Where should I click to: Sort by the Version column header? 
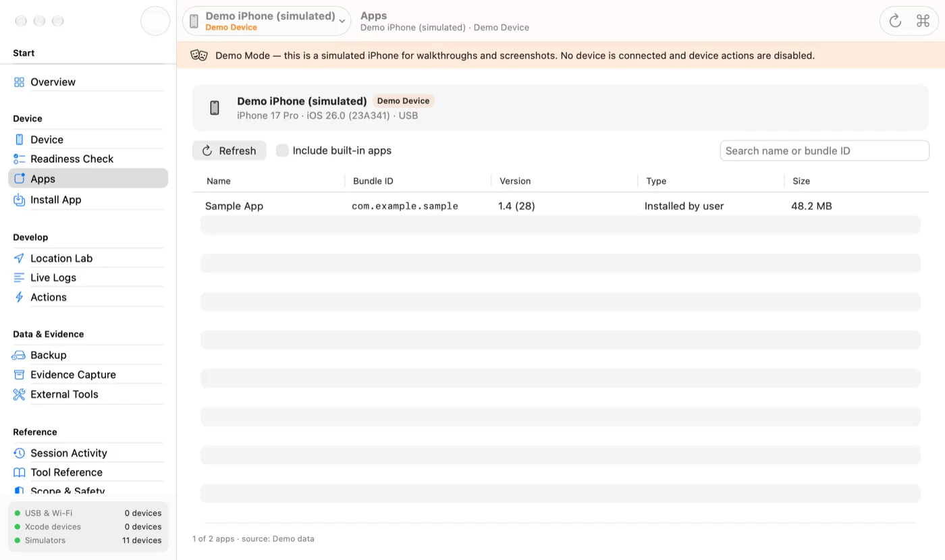click(x=515, y=181)
